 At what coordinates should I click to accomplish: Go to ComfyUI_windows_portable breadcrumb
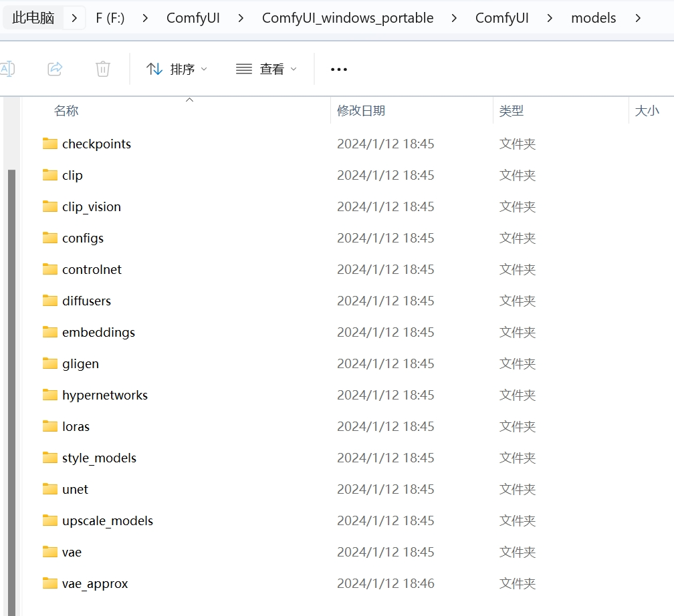coord(348,17)
